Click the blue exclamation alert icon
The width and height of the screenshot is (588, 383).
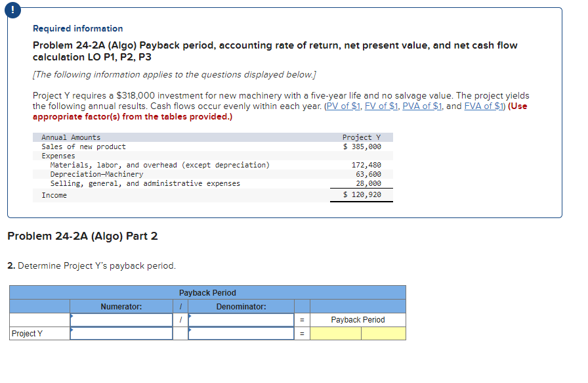point(13,10)
